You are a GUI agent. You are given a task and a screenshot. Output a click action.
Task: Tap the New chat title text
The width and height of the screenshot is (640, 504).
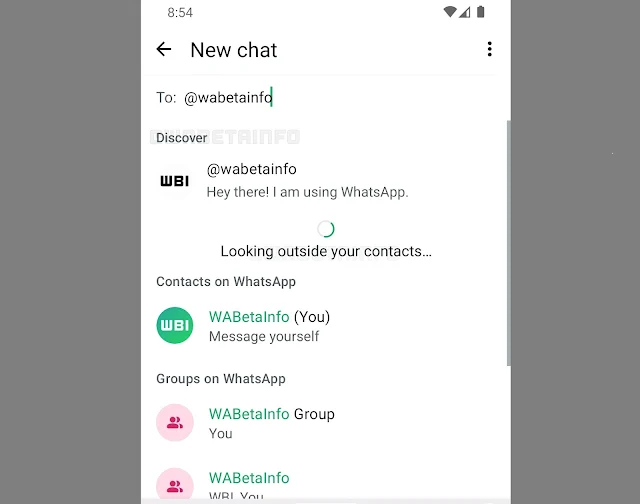coord(233,50)
